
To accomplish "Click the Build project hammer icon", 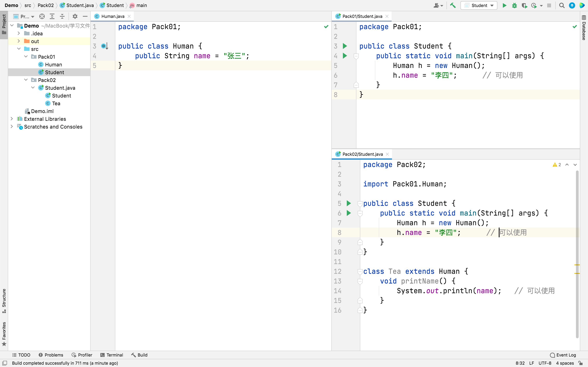I will 453,5.
